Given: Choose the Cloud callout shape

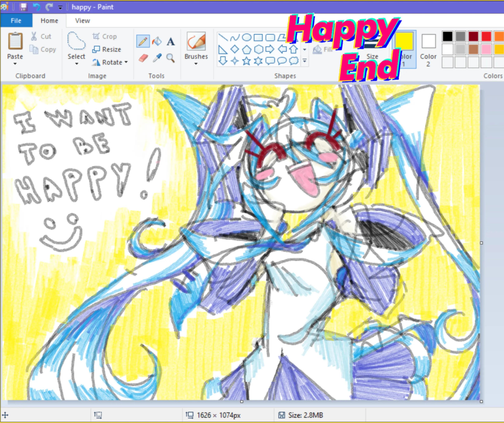Looking at the screenshot, I should 294,61.
